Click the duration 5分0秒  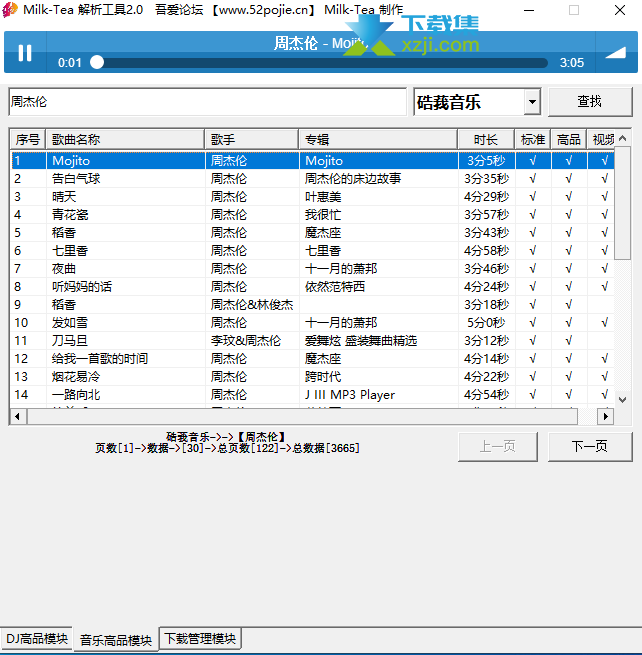[486, 322]
